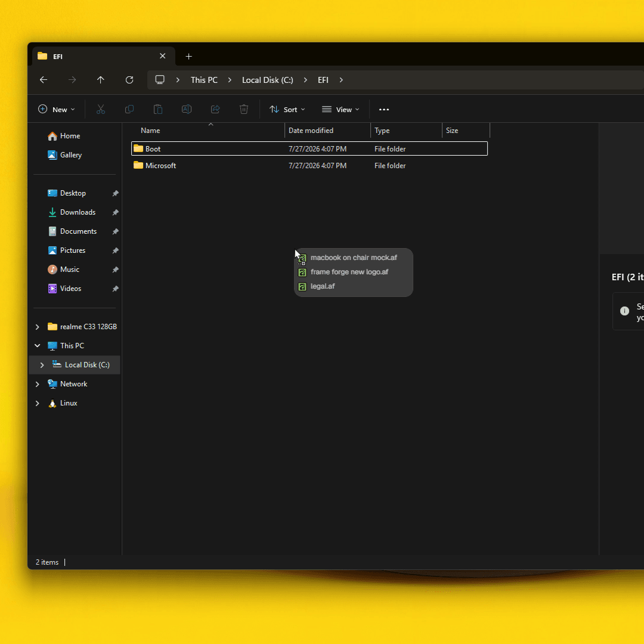Click the pin icon beside Documents
The width and height of the screenshot is (644, 644).
click(116, 231)
